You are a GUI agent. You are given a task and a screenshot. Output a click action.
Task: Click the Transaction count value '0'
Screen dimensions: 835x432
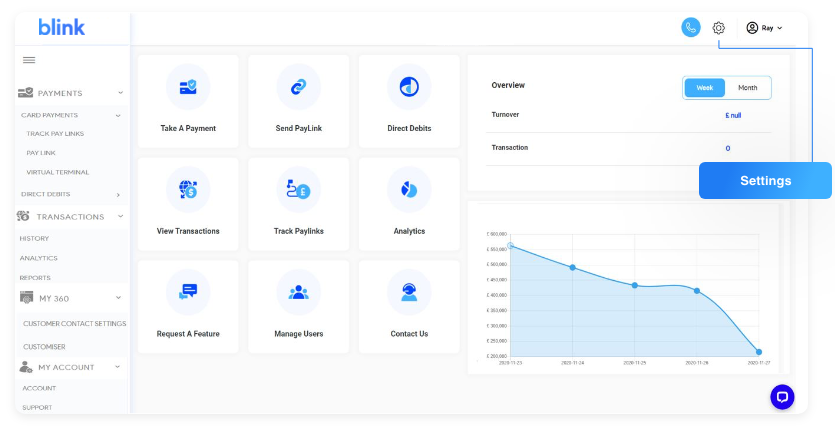click(x=728, y=149)
